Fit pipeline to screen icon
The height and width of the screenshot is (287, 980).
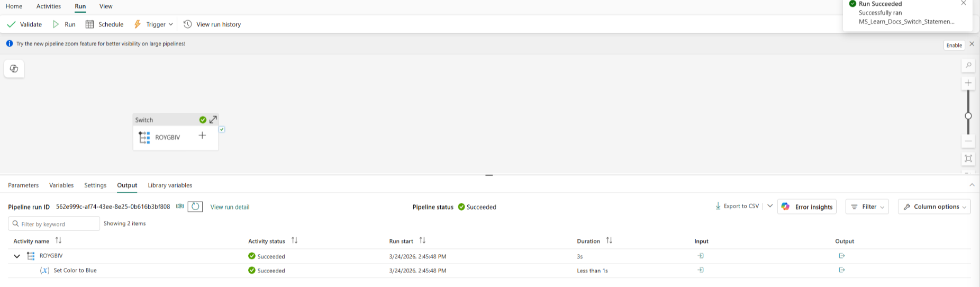968,158
